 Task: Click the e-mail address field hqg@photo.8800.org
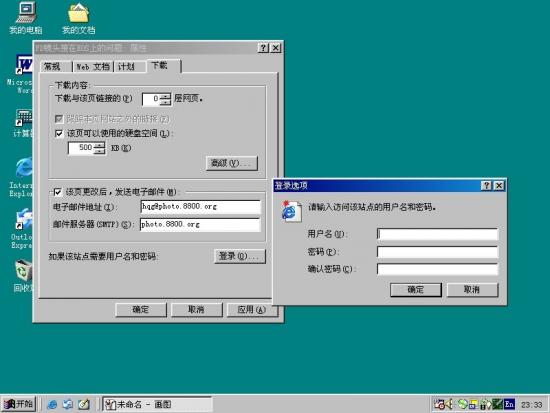pos(200,207)
